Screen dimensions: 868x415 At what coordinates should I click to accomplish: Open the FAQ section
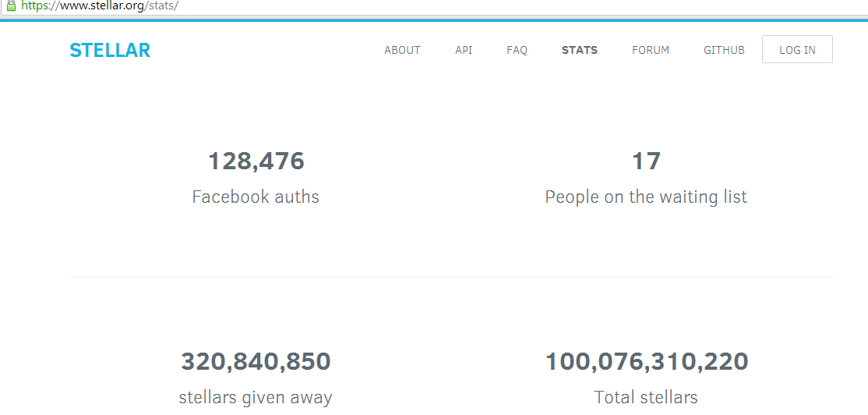517,50
